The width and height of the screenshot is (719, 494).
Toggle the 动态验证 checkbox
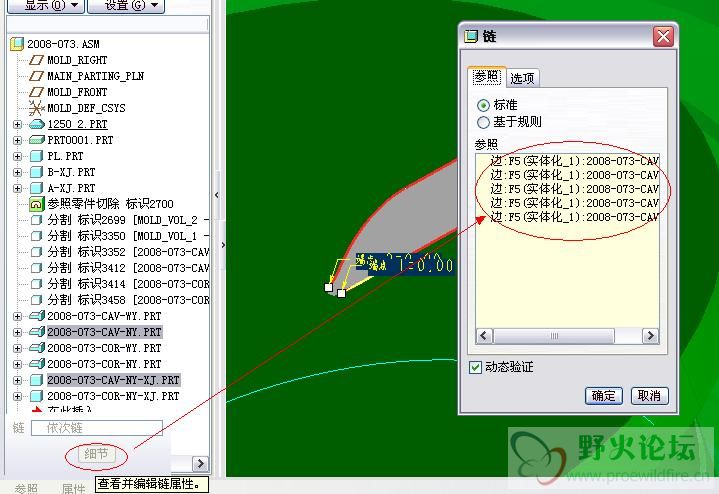point(475,367)
